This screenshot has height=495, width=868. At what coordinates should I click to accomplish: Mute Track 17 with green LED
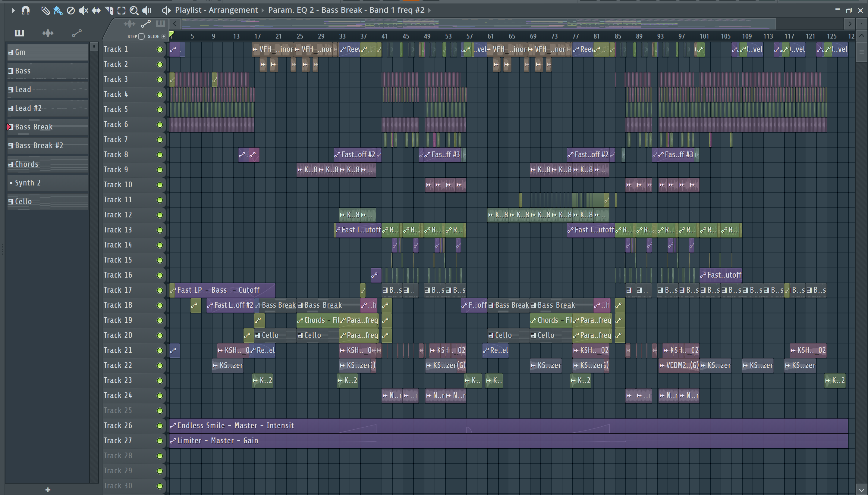click(x=159, y=290)
